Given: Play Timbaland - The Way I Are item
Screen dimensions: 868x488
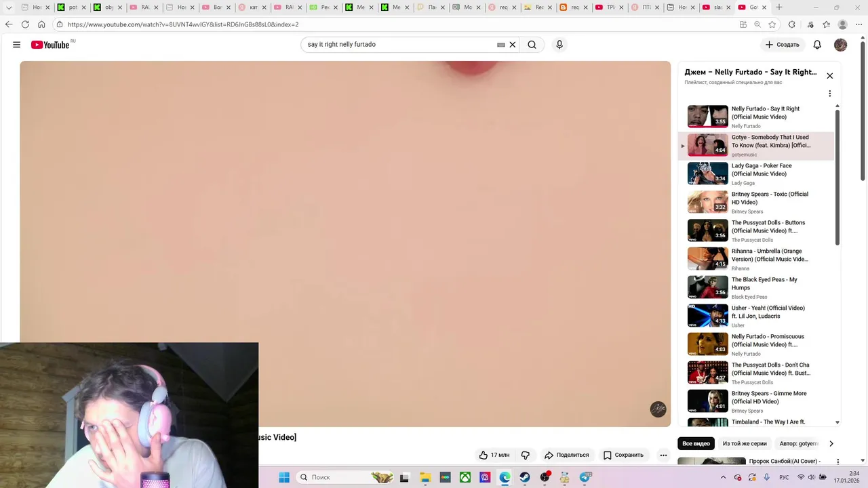Looking at the screenshot, I should click(756, 422).
